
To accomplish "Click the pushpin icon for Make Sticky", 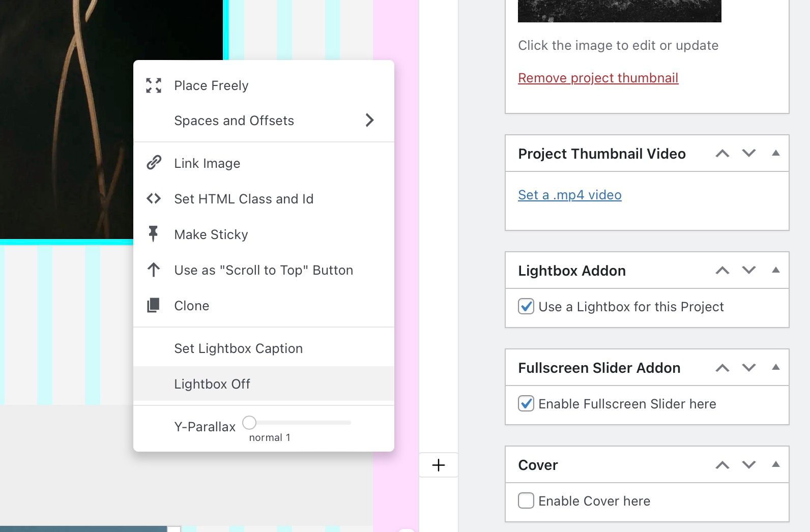I will pos(153,234).
